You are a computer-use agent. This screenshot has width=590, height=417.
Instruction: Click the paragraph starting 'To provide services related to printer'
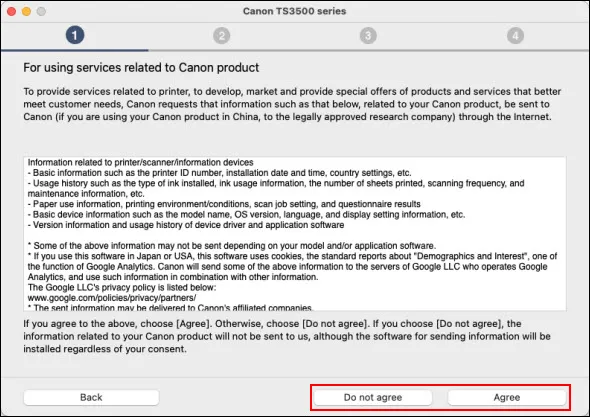292,104
